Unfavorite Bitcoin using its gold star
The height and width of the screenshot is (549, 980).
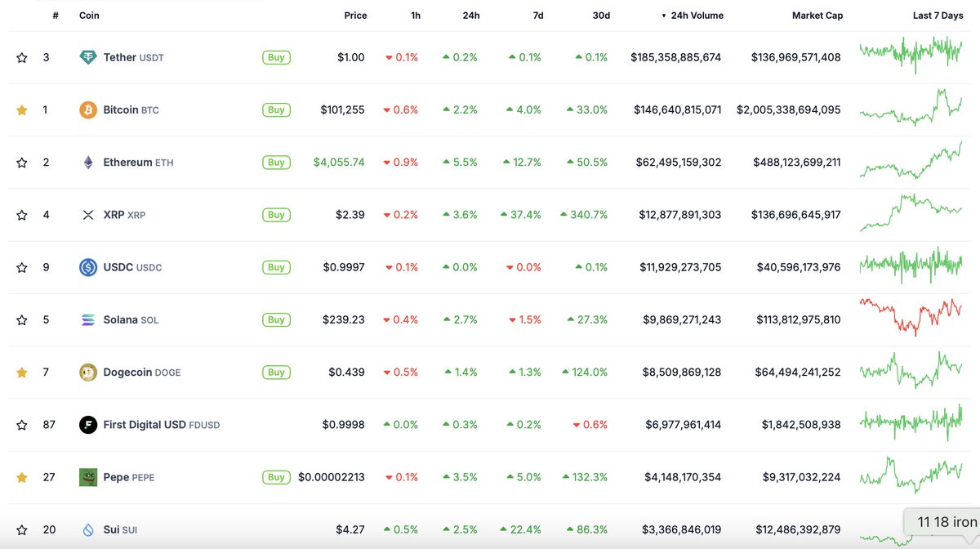(x=22, y=110)
